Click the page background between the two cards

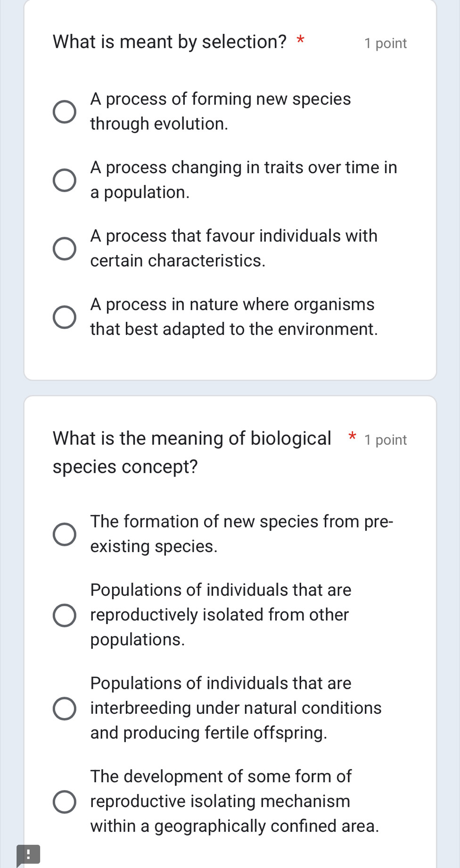231,387
